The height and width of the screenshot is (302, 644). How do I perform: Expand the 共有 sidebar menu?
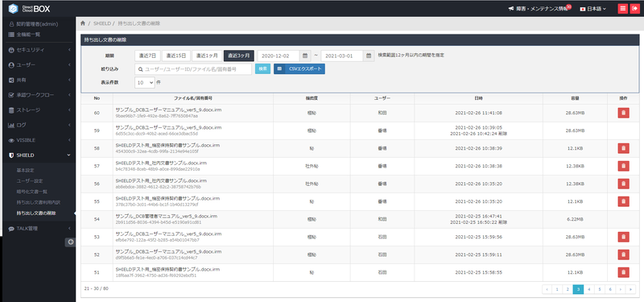(39, 80)
